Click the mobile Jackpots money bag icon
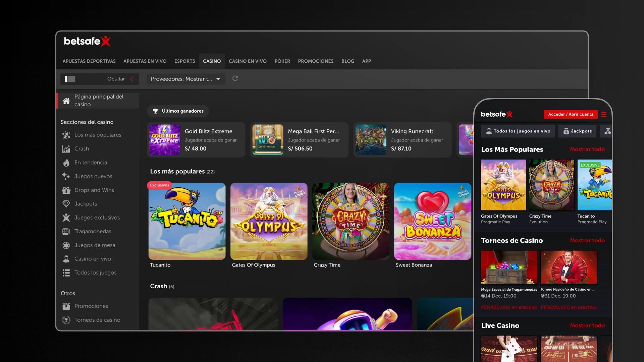Viewport: 644px width, 362px height. click(566, 131)
